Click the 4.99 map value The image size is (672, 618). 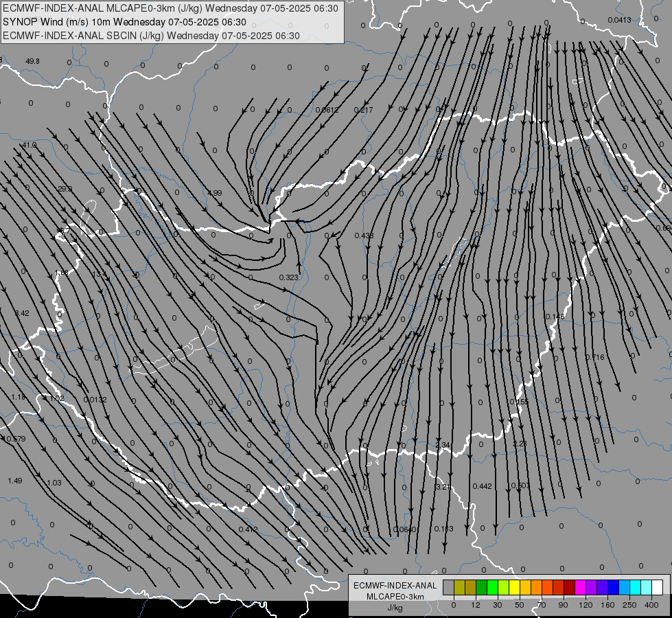tap(215, 193)
